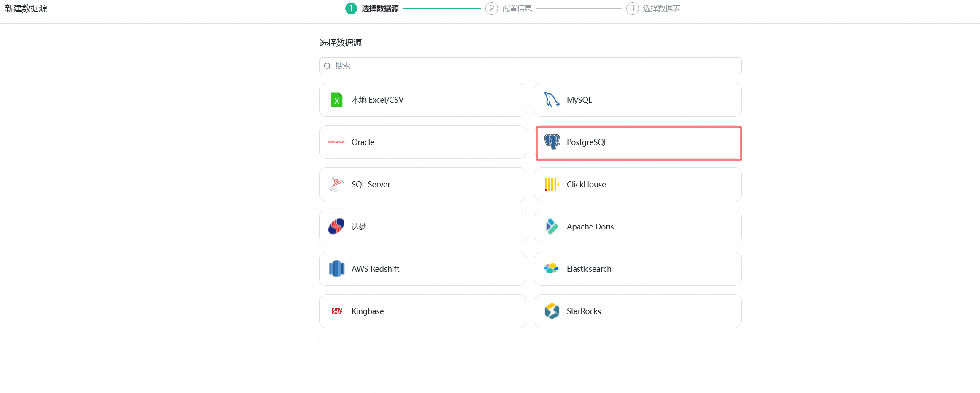Click the Elasticsearch colorful logo icon
This screenshot has height=393, width=980.
pyautogui.click(x=552, y=269)
